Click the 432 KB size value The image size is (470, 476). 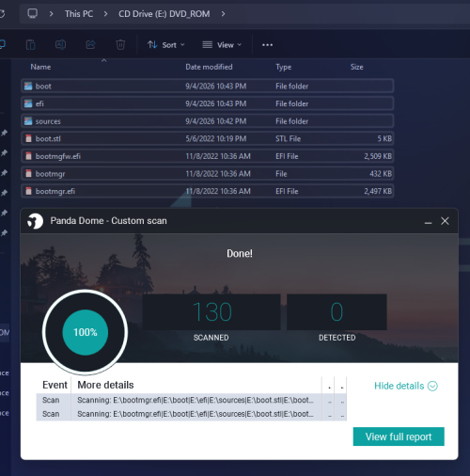(381, 174)
